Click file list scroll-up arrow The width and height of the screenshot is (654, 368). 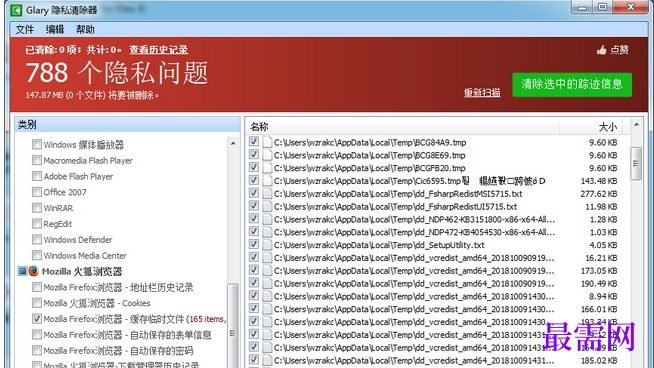pos(636,125)
